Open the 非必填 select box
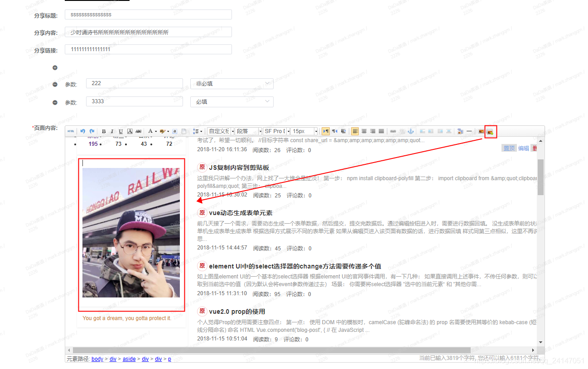 pos(231,84)
